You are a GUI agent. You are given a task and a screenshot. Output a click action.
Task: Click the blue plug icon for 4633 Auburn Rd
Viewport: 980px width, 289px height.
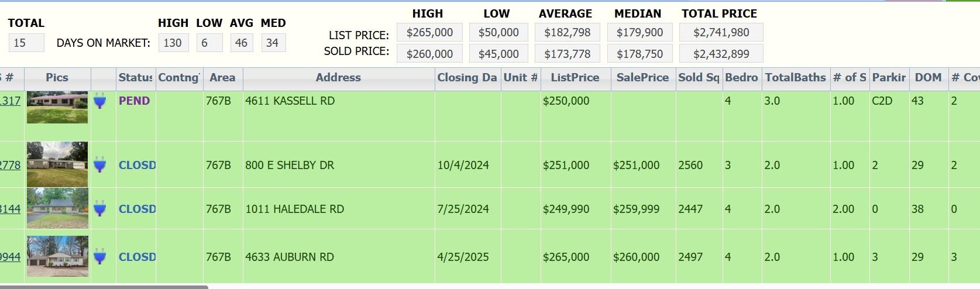click(x=100, y=257)
